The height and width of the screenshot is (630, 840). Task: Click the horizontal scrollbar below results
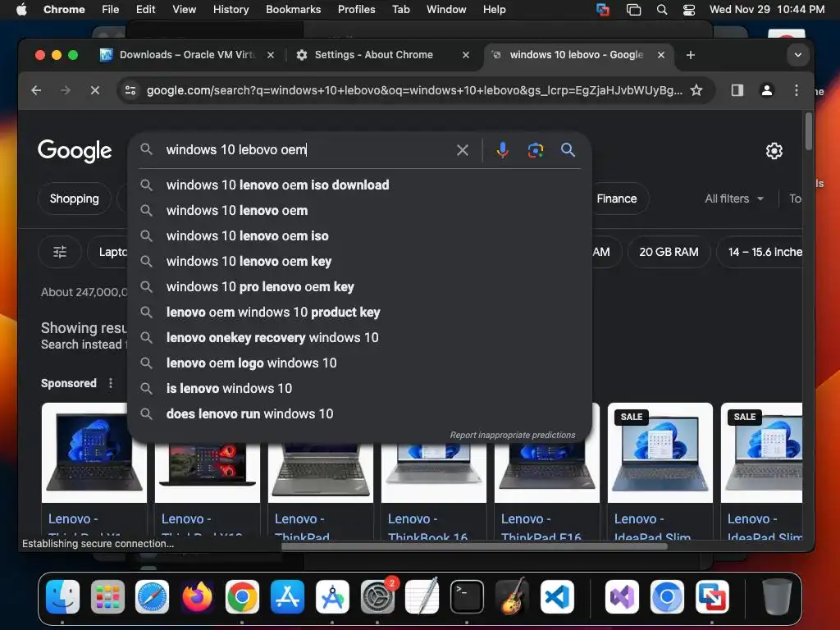click(x=474, y=546)
